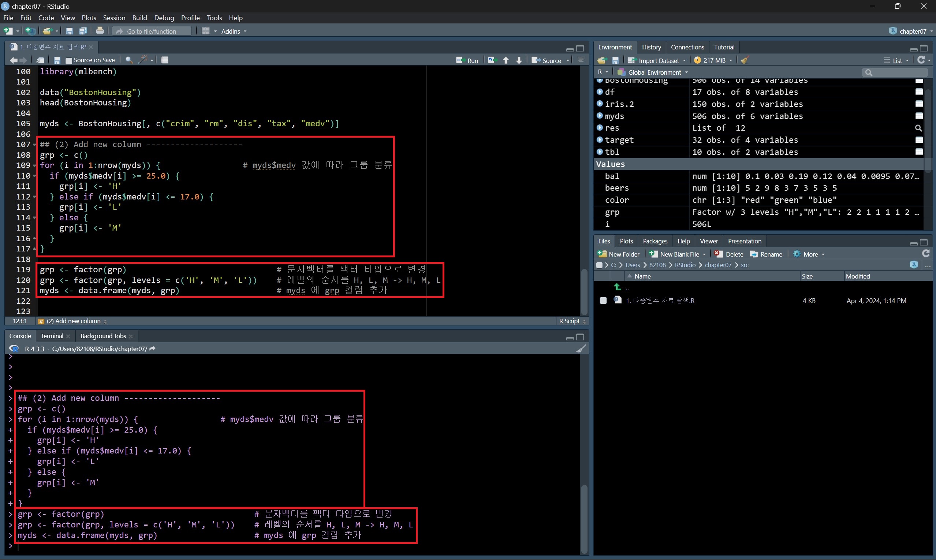Click the clear Environment objects broom icon

coord(745,60)
